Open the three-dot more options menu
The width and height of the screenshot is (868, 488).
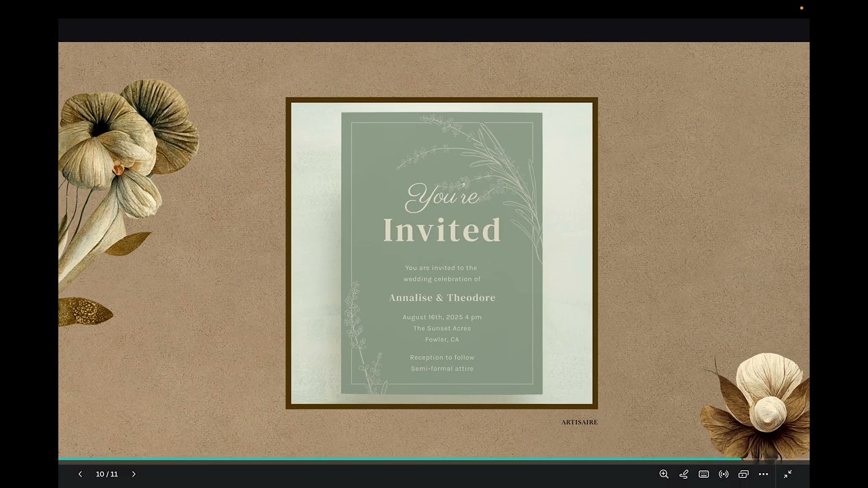pyautogui.click(x=764, y=474)
